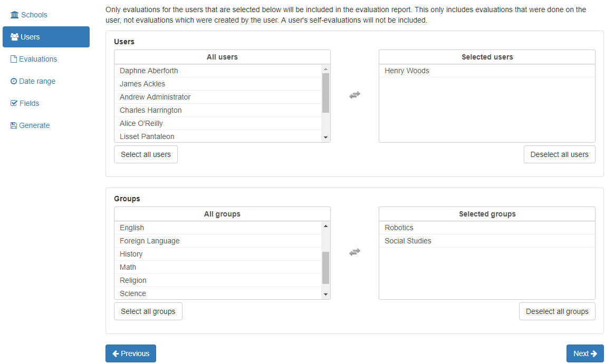Pick Daphne Aberforth from All users
This screenshot has height=364, width=605.
point(218,71)
